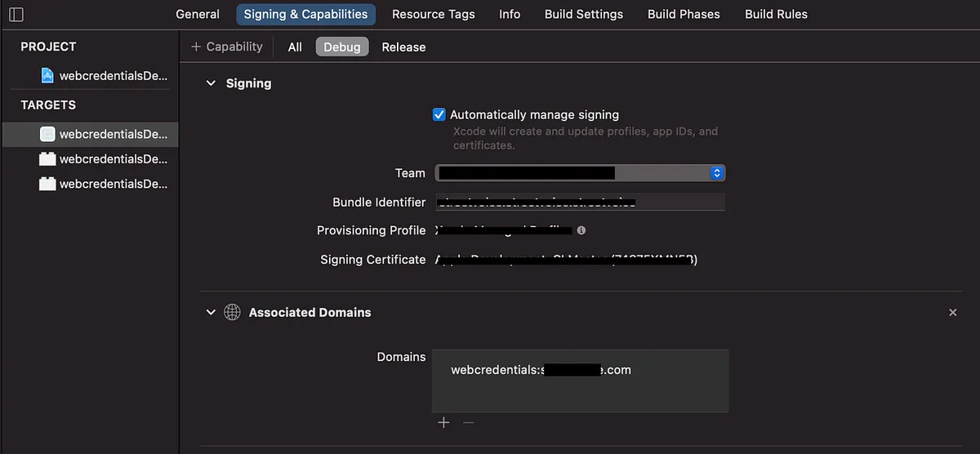The image size is (980, 454).
Task: Collapse the Signing section
Action: pyautogui.click(x=211, y=83)
